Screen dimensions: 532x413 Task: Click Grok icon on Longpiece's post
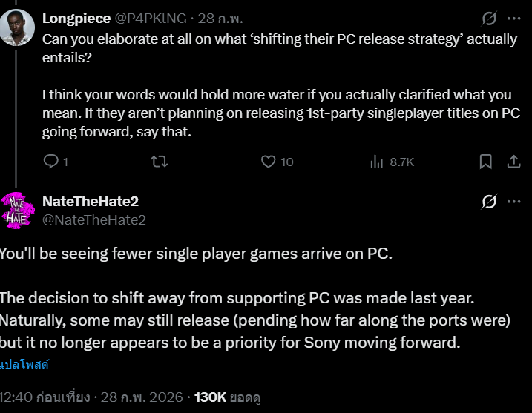pyautogui.click(x=489, y=18)
